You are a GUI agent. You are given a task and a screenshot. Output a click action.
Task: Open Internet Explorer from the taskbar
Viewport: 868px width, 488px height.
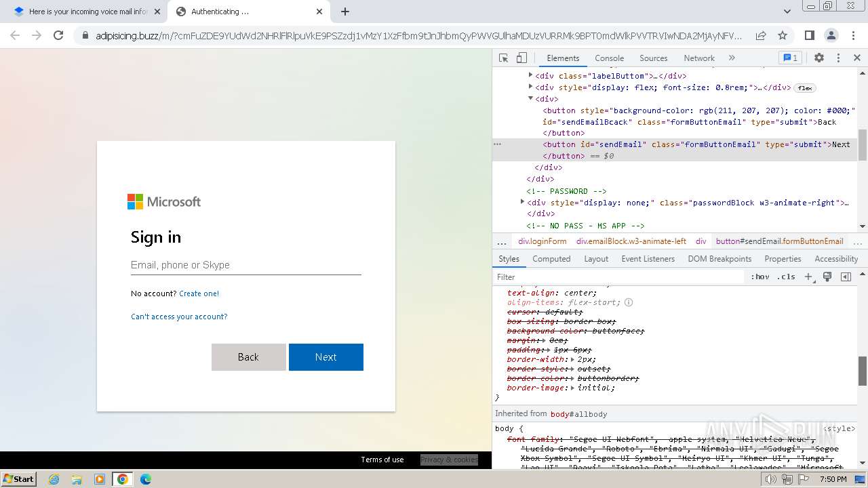(54, 479)
